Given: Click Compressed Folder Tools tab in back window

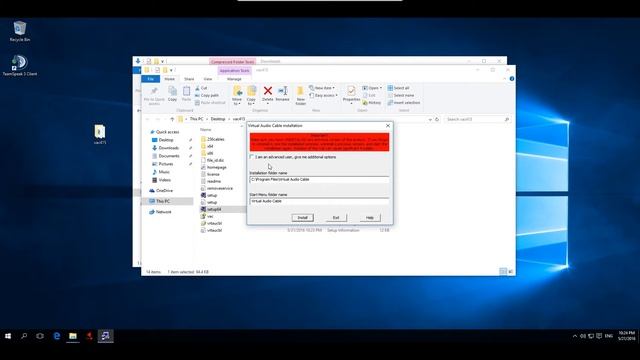Looking at the screenshot, I should pyautogui.click(x=233, y=62).
